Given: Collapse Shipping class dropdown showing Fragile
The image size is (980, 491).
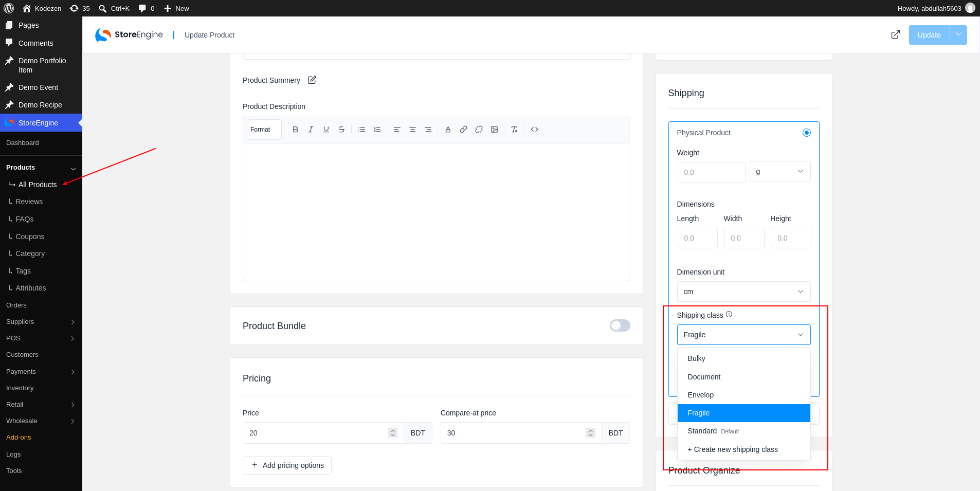Looking at the screenshot, I should (x=743, y=335).
